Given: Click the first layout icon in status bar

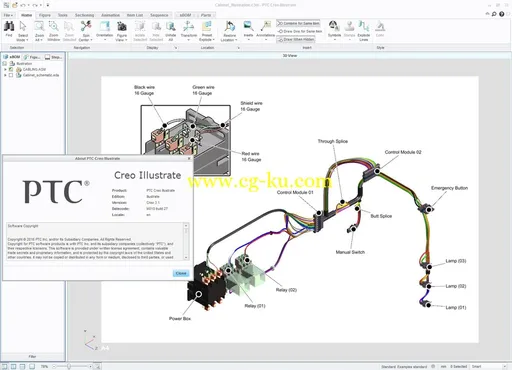Looking at the screenshot, I should pyautogui.click(x=5, y=366).
